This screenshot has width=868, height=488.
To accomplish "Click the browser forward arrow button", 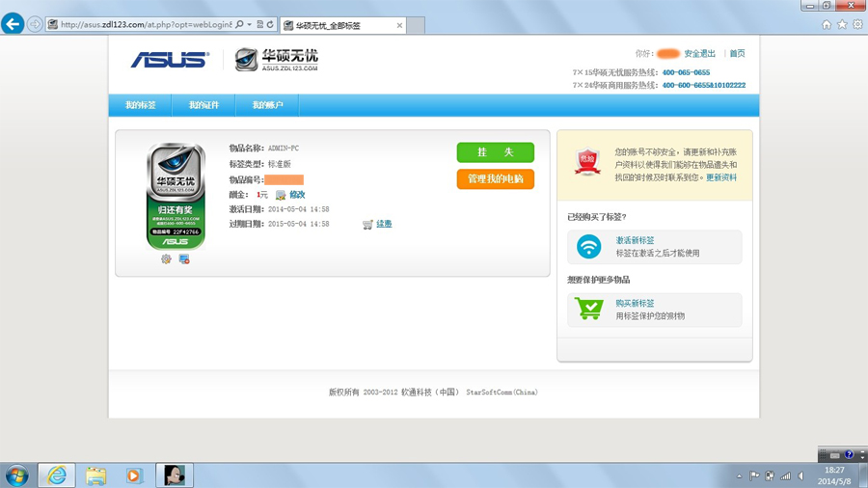I will pyautogui.click(x=35, y=24).
